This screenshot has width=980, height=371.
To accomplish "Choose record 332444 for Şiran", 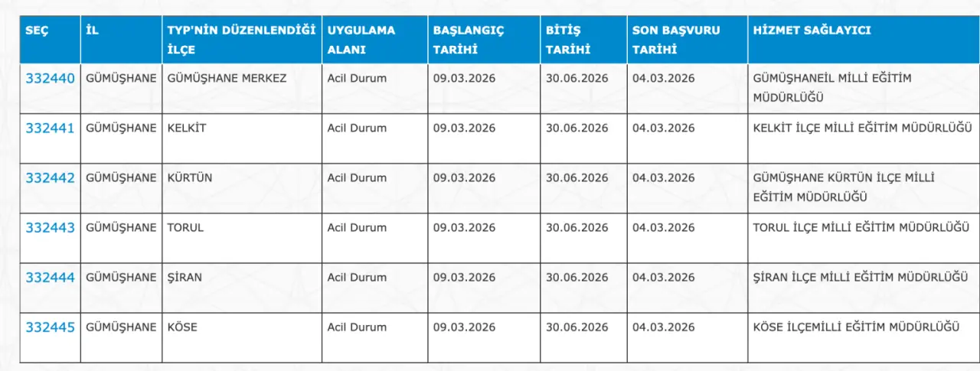I will click(51, 277).
